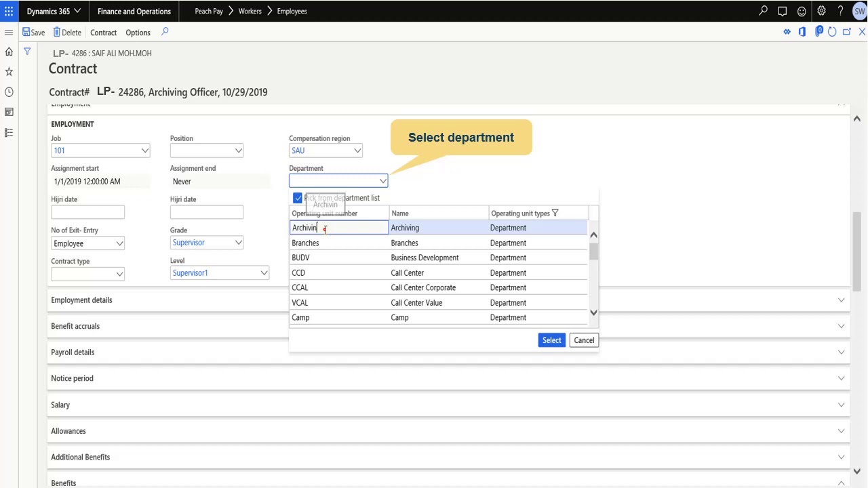Click the Select button

tap(551, 340)
